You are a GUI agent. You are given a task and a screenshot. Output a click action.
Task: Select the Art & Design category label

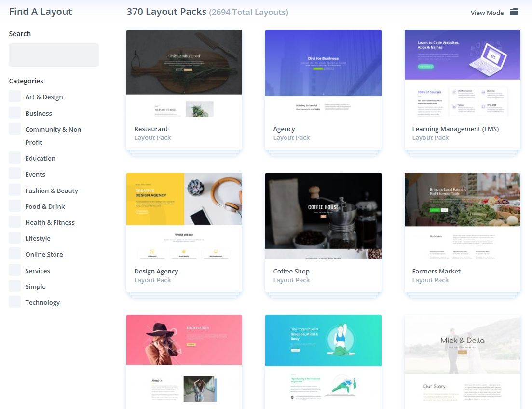(x=44, y=97)
